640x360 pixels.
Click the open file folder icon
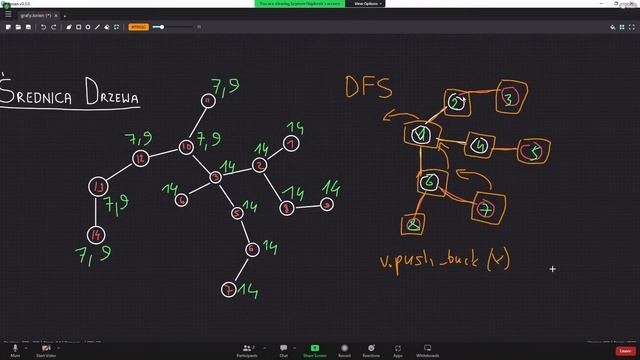click(x=18, y=27)
